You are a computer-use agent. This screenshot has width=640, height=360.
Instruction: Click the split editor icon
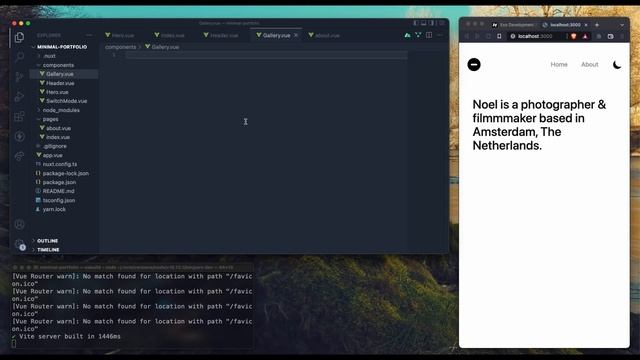click(429, 35)
